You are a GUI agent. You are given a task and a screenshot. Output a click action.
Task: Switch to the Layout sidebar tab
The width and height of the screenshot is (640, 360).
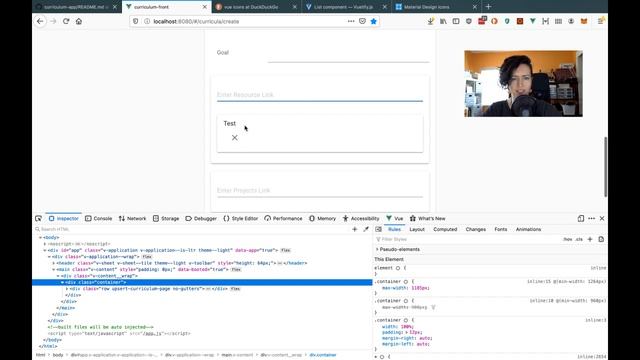click(x=417, y=229)
